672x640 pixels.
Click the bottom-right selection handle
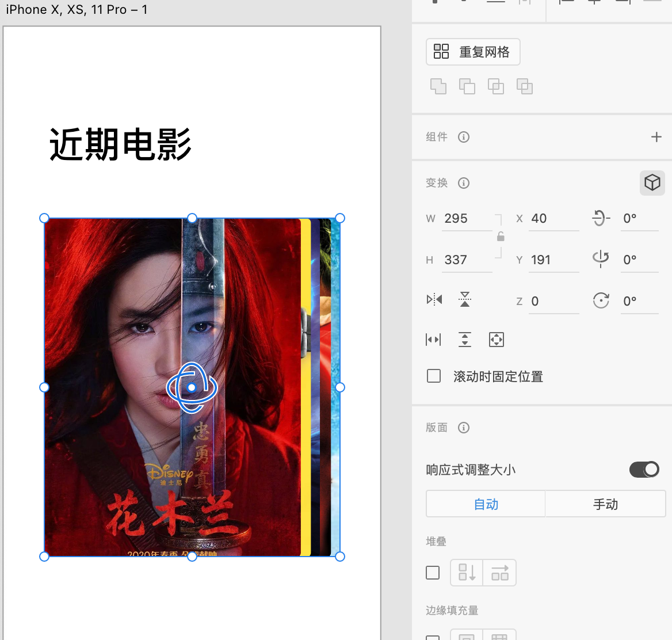click(340, 557)
